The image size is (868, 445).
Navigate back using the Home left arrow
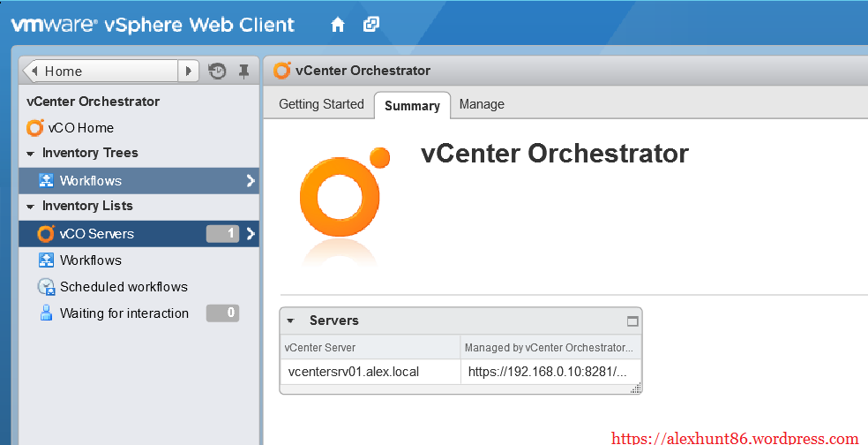click(x=34, y=72)
